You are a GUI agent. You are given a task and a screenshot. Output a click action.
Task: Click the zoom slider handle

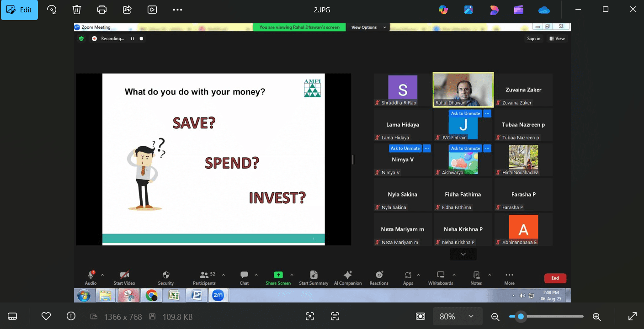(521, 316)
